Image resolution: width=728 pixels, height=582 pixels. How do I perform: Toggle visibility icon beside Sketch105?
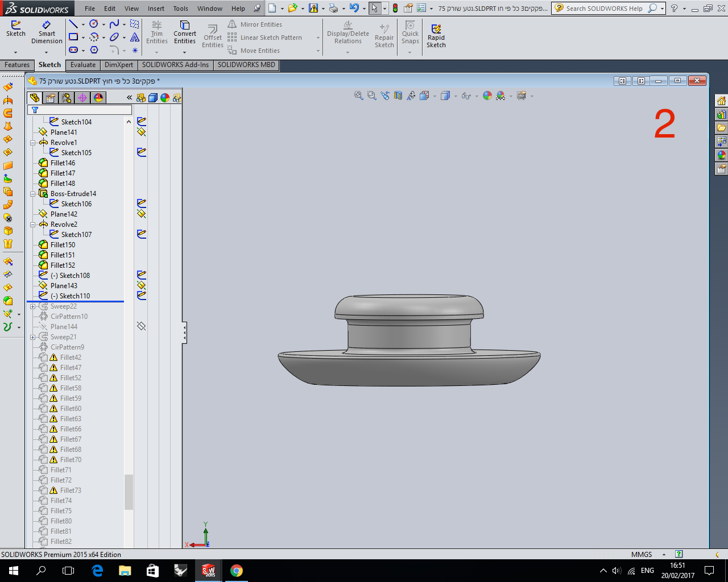142,152
